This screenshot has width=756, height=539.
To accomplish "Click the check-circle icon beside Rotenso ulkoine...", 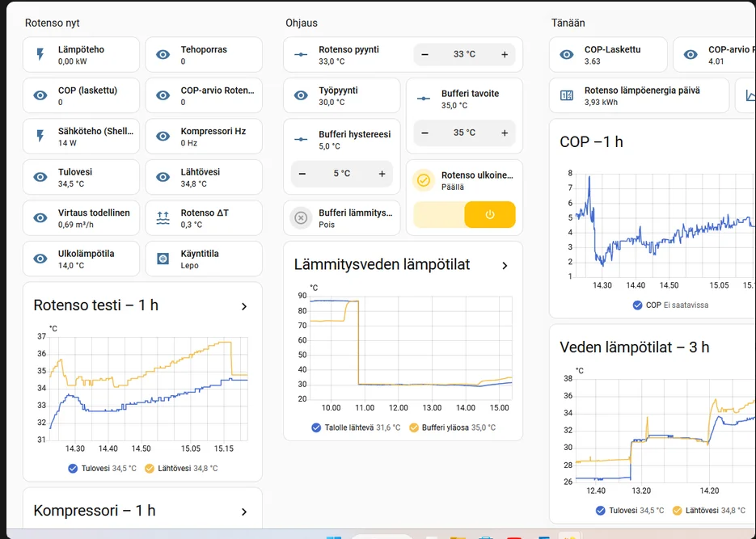I will [424, 180].
